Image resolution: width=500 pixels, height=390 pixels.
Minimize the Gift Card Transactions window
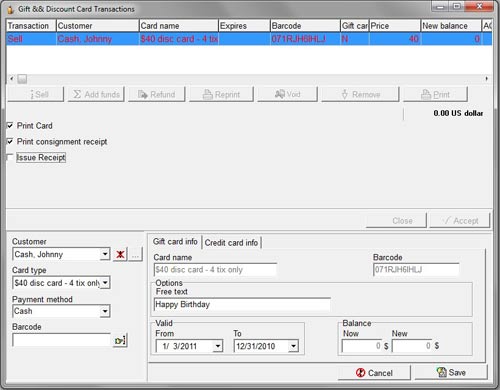click(440, 6)
